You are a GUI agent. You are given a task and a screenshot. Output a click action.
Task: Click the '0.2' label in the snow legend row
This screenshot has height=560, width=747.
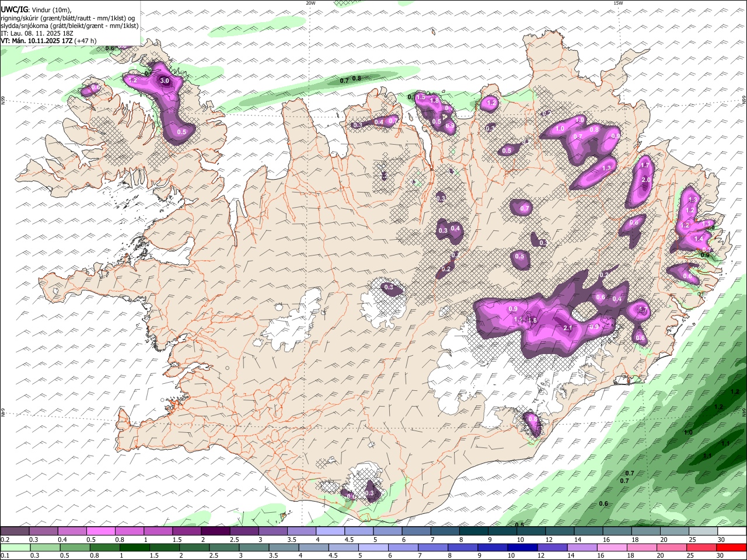[x=5, y=540]
